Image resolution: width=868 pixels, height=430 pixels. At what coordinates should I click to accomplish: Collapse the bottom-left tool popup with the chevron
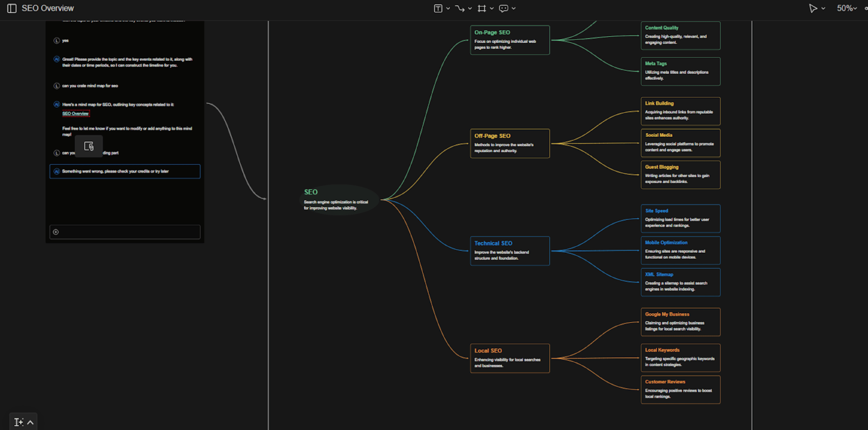(x=30, y=422)
